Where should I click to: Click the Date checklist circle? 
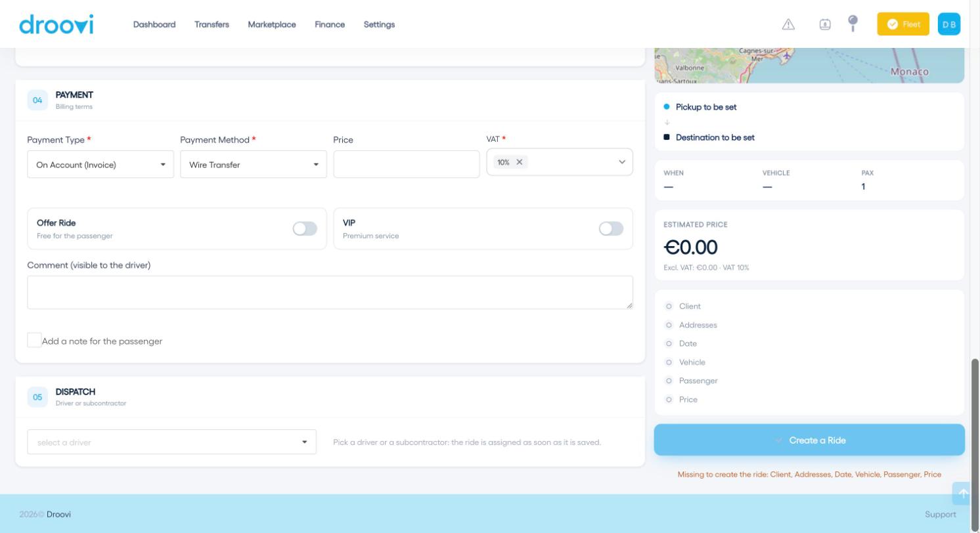tap(669, 343)
